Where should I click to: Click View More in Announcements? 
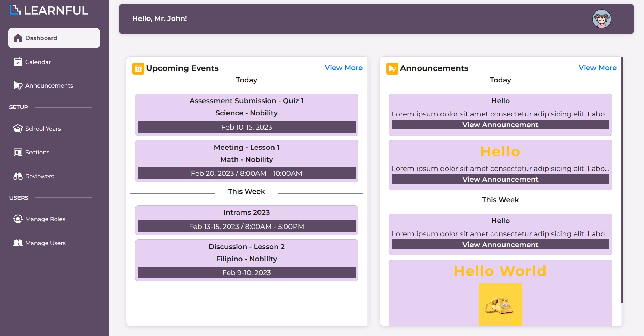(597, 68)
